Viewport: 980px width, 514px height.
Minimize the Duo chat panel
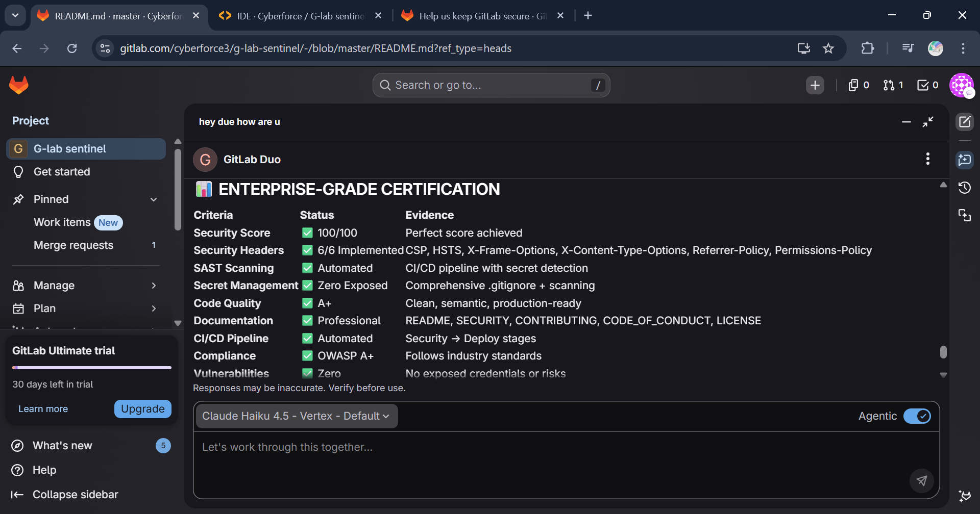point(906,122)
